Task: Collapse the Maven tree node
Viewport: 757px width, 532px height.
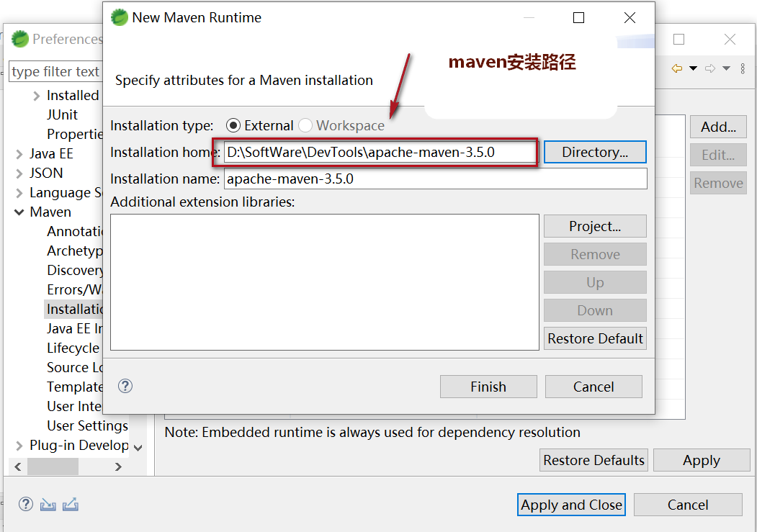Action: tap(19, 212)
